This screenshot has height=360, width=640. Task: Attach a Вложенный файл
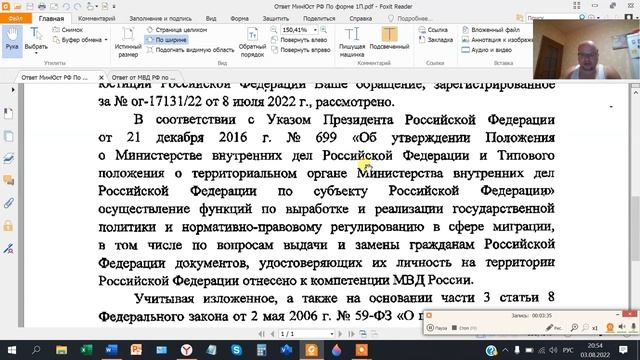491,30
